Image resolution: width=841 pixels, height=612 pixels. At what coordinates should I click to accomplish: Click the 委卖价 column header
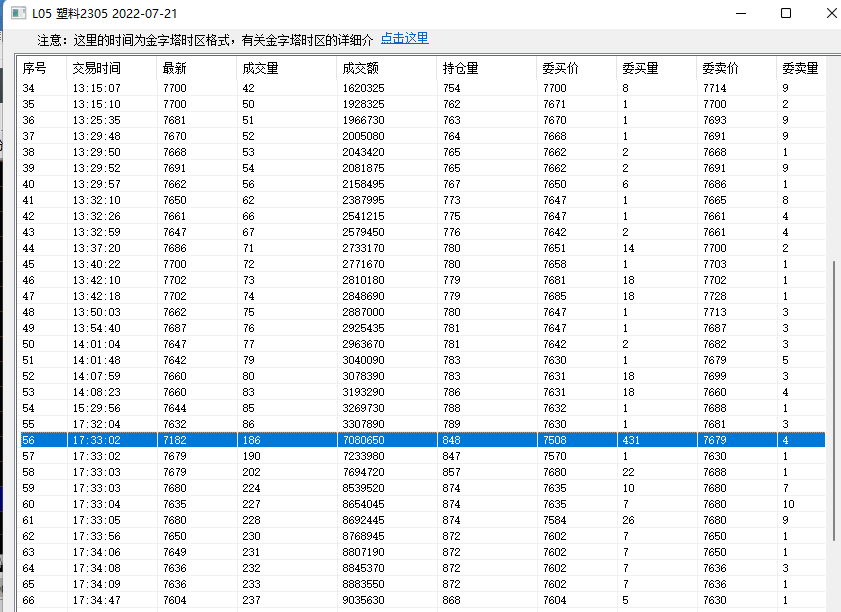[x=736, y=68]
